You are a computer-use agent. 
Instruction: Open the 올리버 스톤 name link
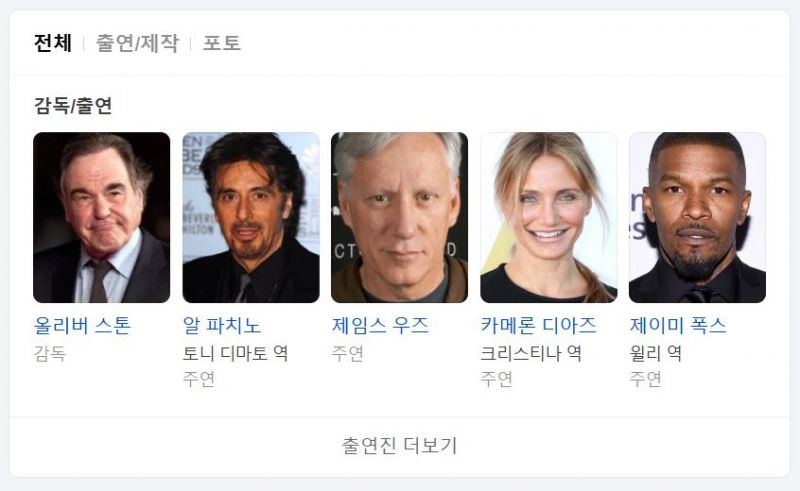pyautogui.click(x=82, y=326)
